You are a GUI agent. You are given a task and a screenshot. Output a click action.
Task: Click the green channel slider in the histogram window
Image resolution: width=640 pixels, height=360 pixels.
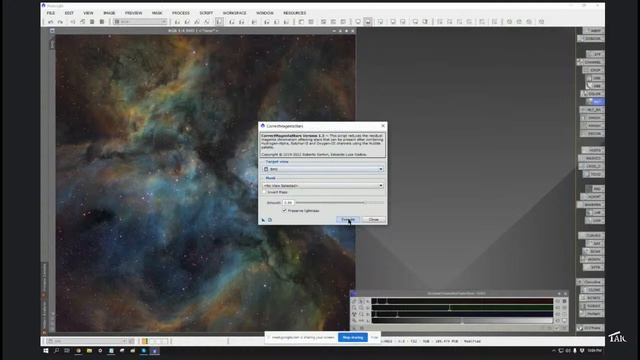click(462, 308)
